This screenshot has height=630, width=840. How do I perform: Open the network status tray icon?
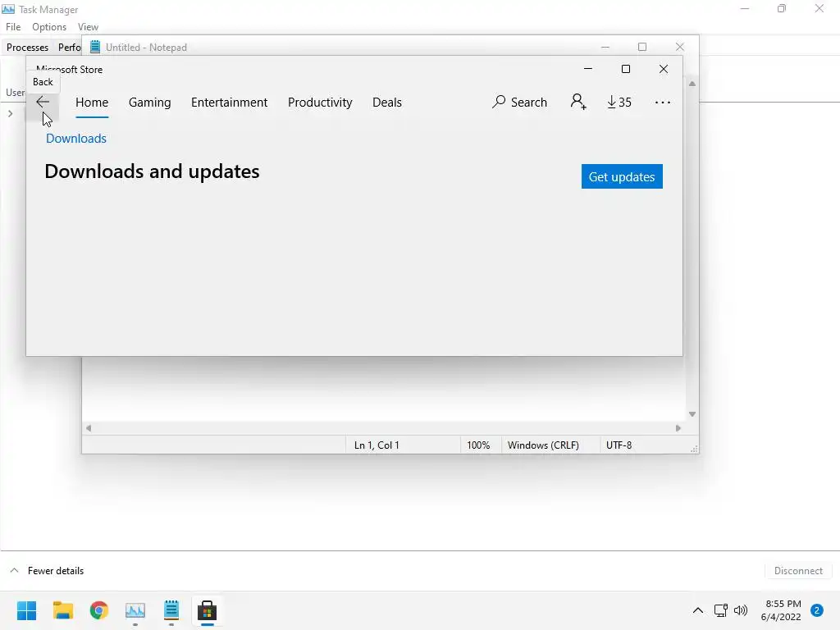coord(720,610)
